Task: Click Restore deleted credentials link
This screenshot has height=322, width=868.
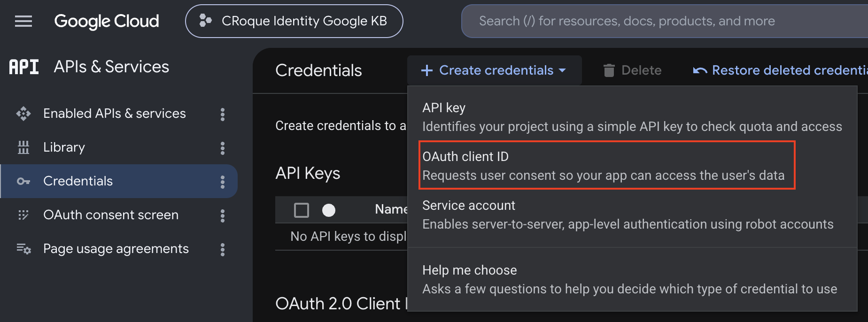Action: (790, 70)
